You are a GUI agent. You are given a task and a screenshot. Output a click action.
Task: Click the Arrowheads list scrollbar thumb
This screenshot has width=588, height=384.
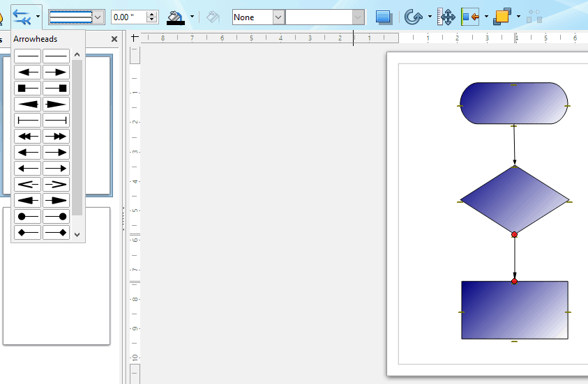(x=77, y=137)
